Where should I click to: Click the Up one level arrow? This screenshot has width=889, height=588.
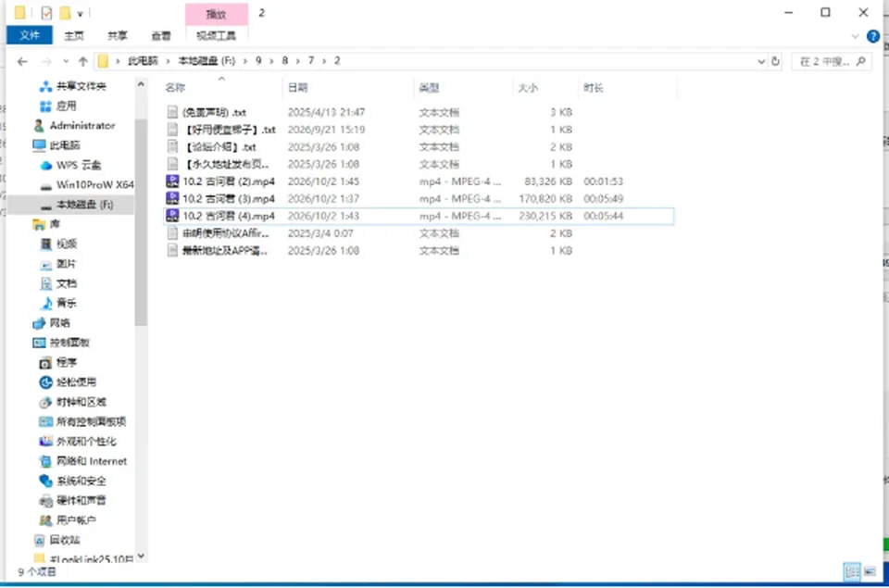pos(82,61)
